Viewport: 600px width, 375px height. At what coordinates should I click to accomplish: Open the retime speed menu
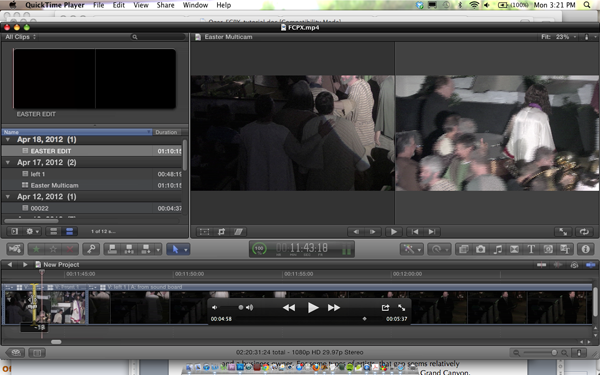439,249
